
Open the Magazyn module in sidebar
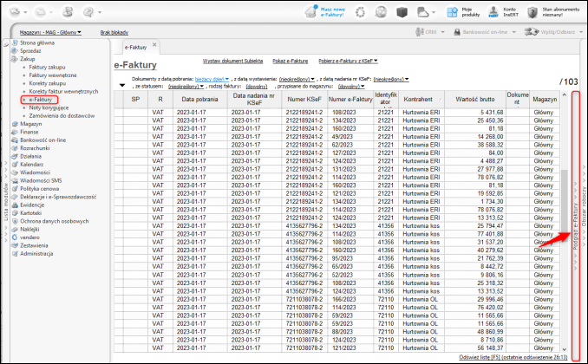click(31, 123)
